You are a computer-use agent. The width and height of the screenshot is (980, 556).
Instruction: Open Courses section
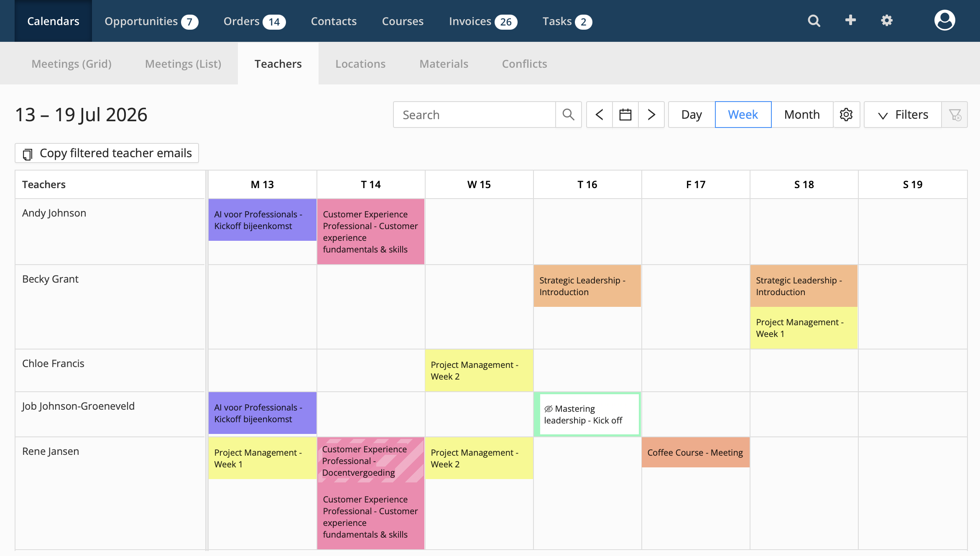[403, 21]
